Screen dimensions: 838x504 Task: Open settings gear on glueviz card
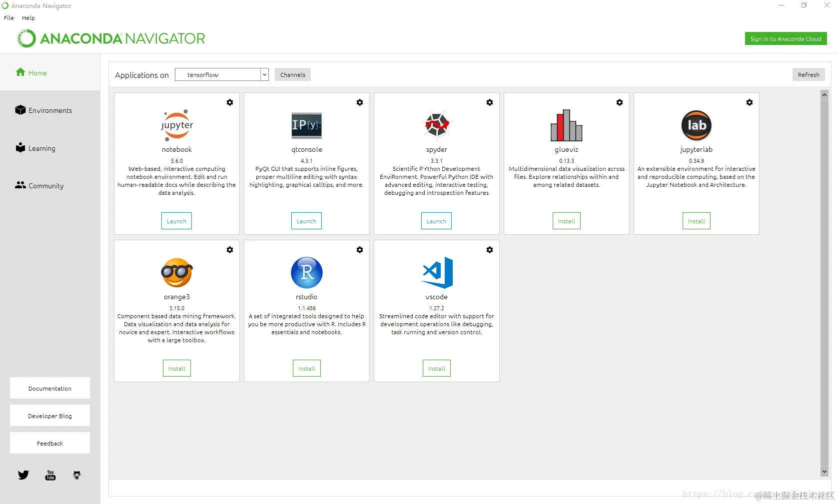[620, 102]
